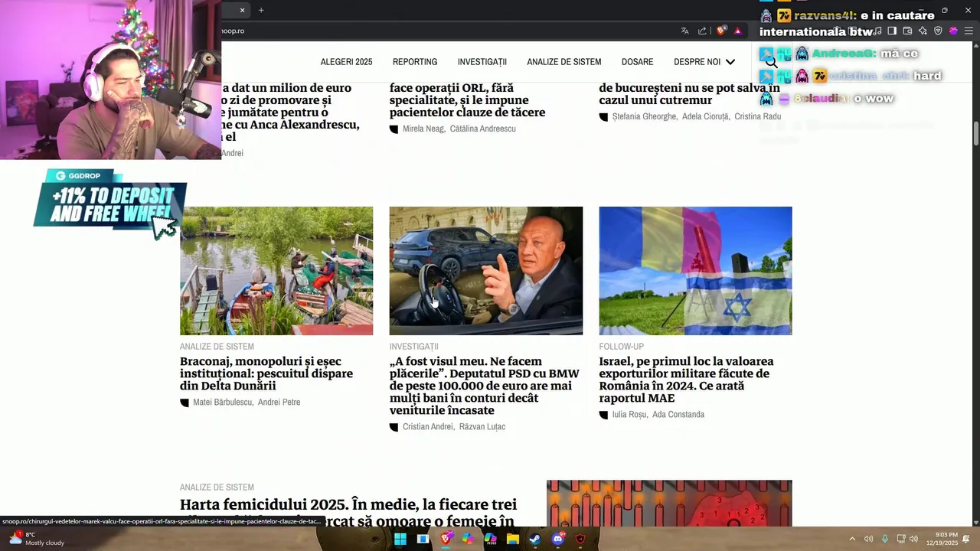Click the ANALIZE DE SISTEM label above Braconaj
980x551 pixels.
(217, 347)
